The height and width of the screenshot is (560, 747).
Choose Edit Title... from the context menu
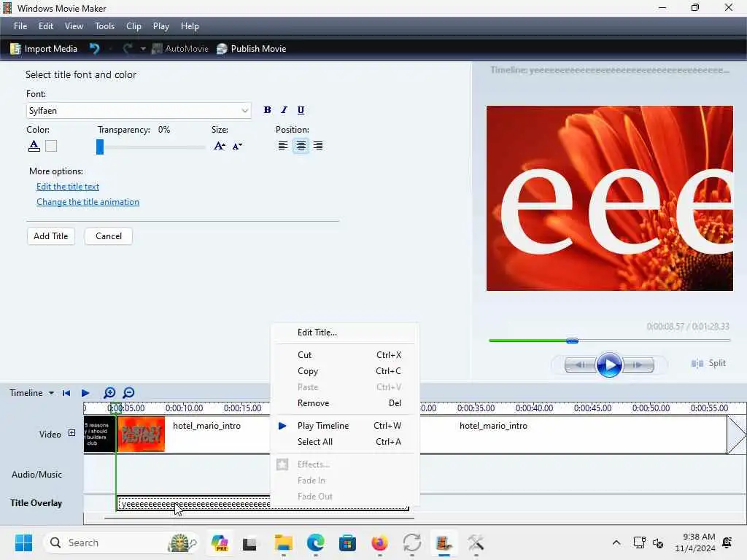345,332
